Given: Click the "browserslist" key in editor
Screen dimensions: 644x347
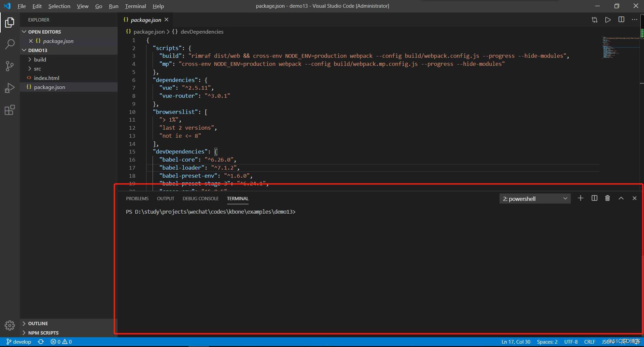Looking at the screenshot, I should (176, 112).
